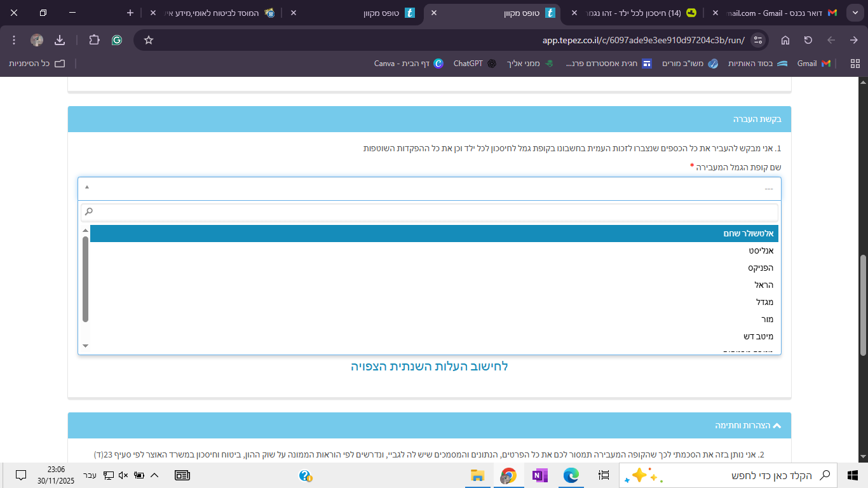Click the page's vertical scrollbar thumb
The image size is (868, 488).
[863, 305]
